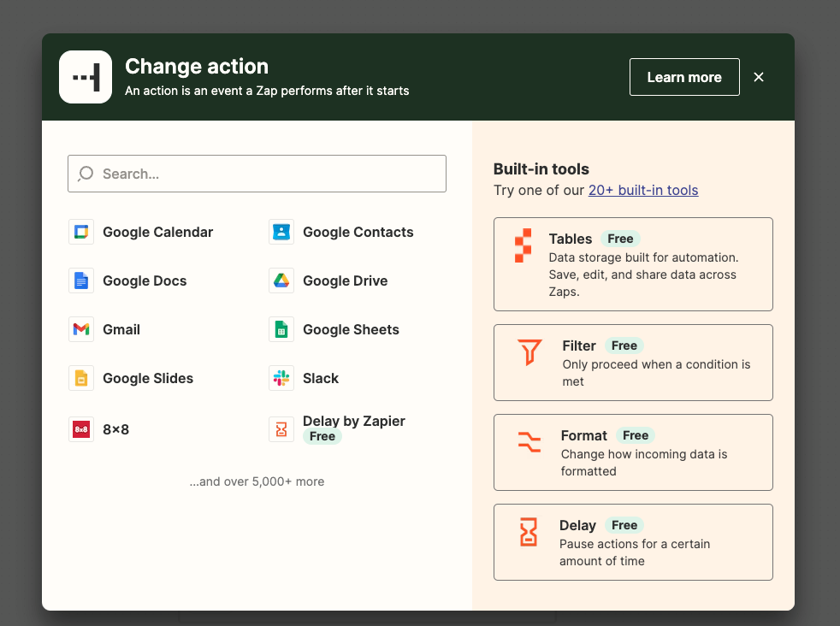Click the Google Calendar app icon
Image resolution: width=840 pixels, height=626 pixels.
tap(81, 232)
